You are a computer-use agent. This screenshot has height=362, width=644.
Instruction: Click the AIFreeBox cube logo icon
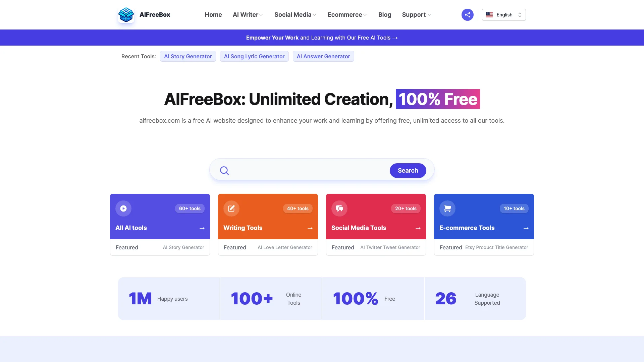pyautogui.click(x=126, y=15)
